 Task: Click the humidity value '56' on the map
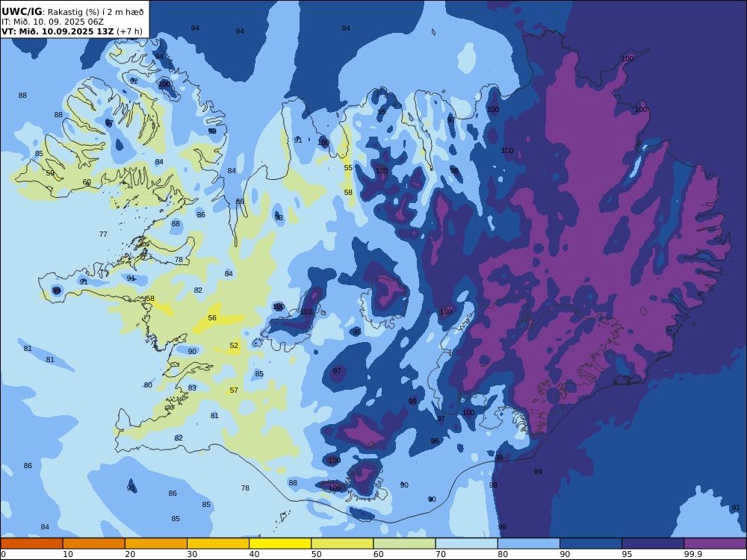pos(212,317)
